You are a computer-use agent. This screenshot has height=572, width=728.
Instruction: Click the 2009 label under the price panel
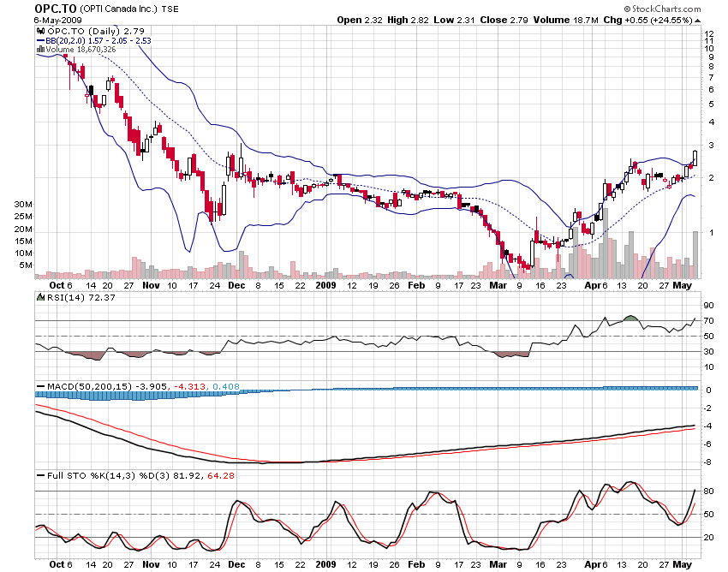click(x=325, y=285)
